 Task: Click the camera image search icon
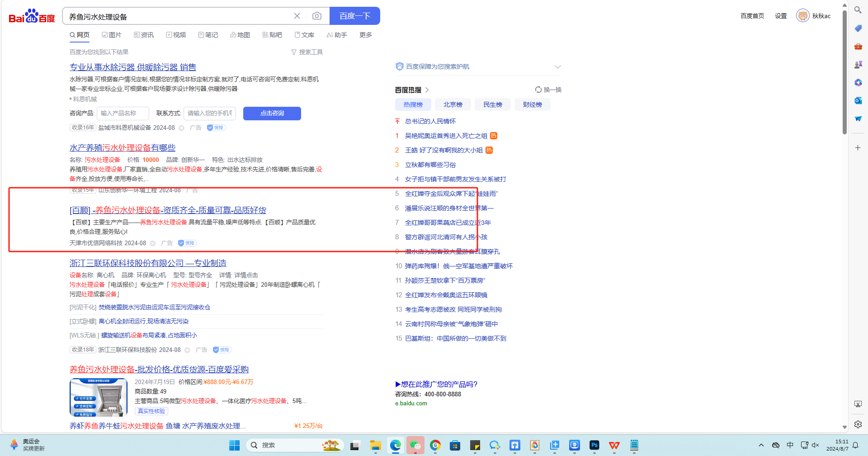[x=317, y=16]
